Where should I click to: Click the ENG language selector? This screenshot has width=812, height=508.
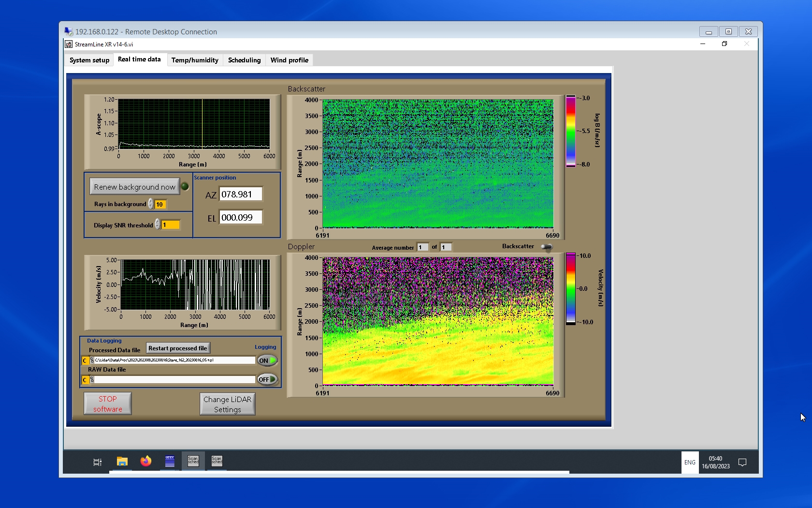690,463
